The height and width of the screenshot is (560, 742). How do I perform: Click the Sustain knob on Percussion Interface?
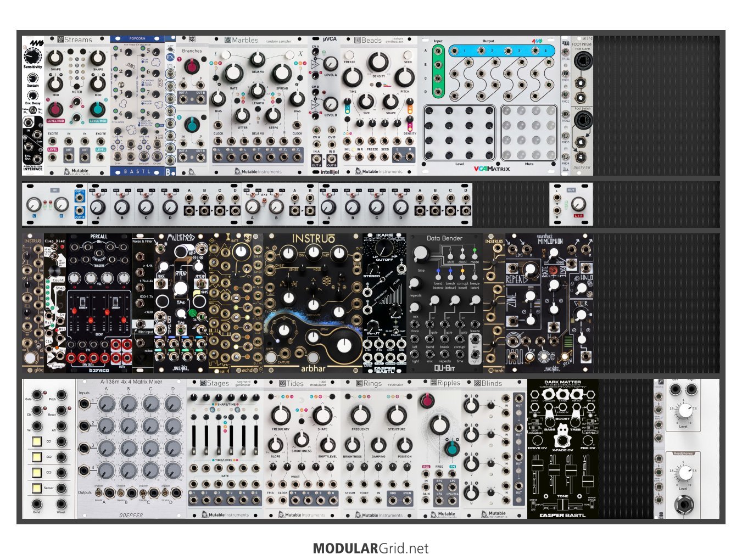tap(33, 77)
